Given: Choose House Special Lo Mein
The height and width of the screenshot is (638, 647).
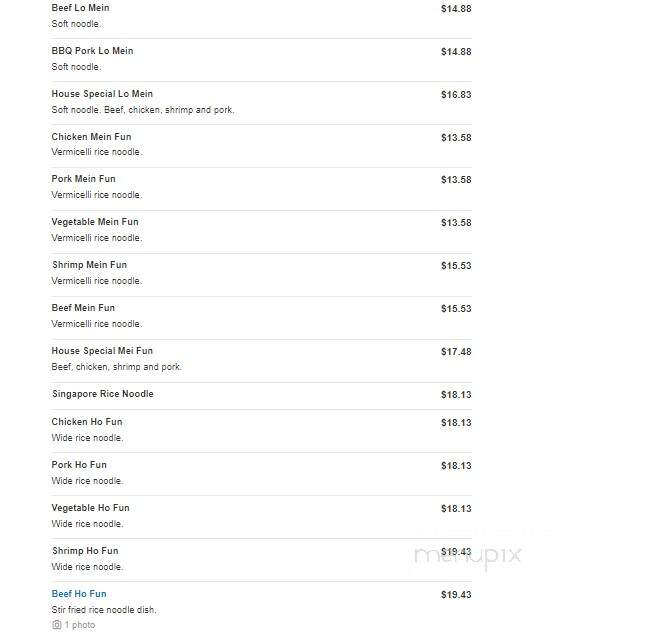Looking at the screenshot, I should pyautogui.click(x=102, y=94).
